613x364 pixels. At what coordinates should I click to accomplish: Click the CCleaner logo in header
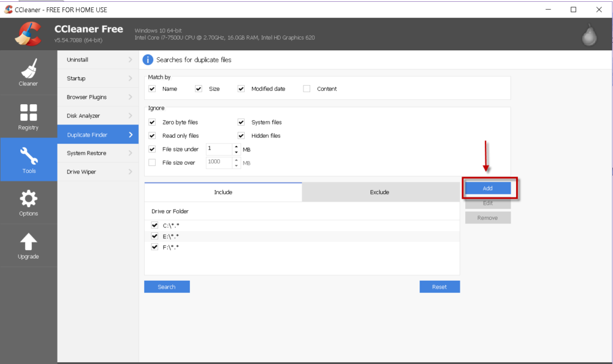click(28, 34)
